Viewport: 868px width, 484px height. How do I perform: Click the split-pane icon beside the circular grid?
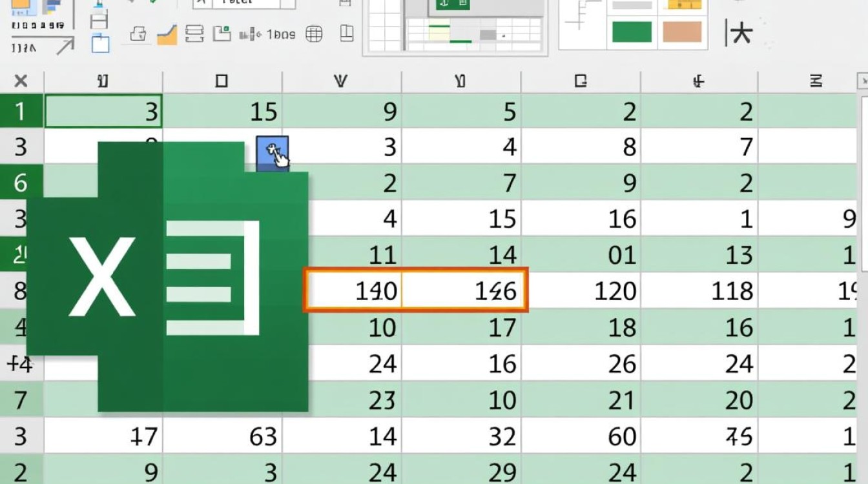click(x=347, y=33)
